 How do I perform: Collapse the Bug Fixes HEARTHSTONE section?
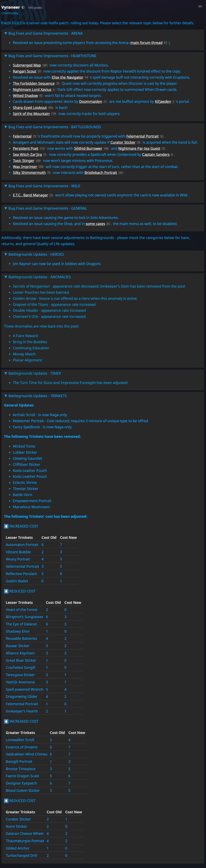[x=50, y=56]
